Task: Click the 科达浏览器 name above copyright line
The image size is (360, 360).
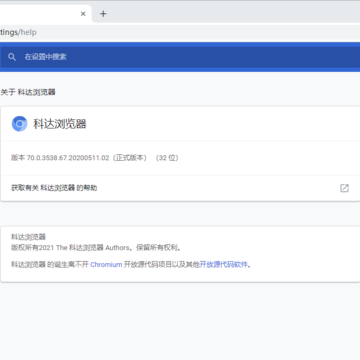Action: point(28,237)
